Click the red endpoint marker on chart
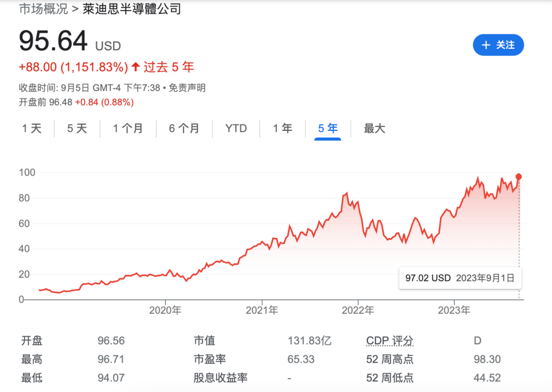The image size is (552, 392). coord(519,177)
